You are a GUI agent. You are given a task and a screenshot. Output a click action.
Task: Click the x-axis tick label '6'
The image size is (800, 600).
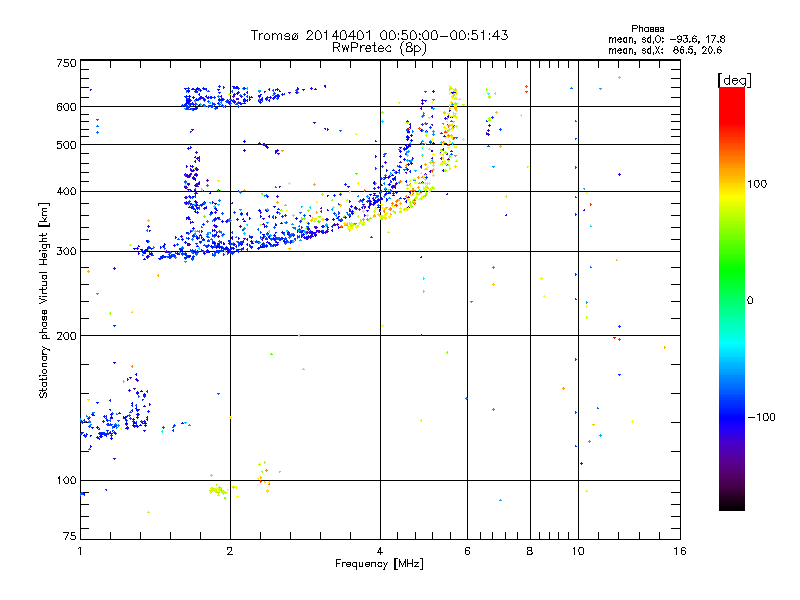[467, 551]
